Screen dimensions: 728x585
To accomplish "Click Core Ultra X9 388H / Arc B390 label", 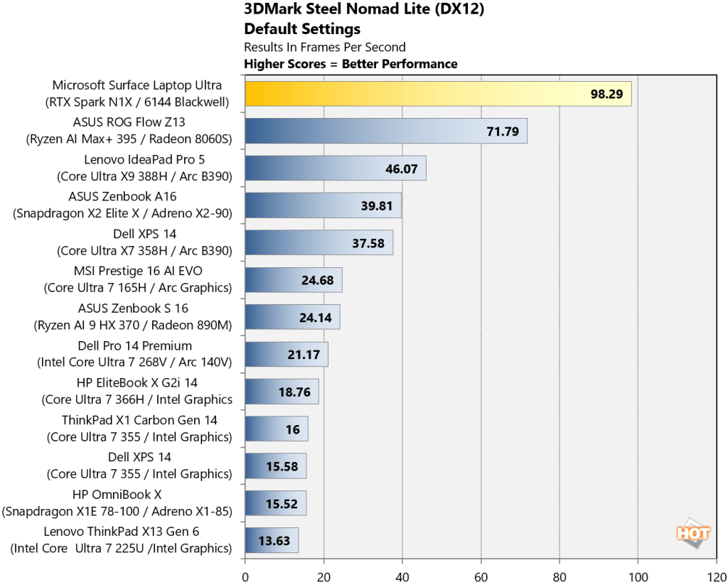I will (x=144, y=176).
